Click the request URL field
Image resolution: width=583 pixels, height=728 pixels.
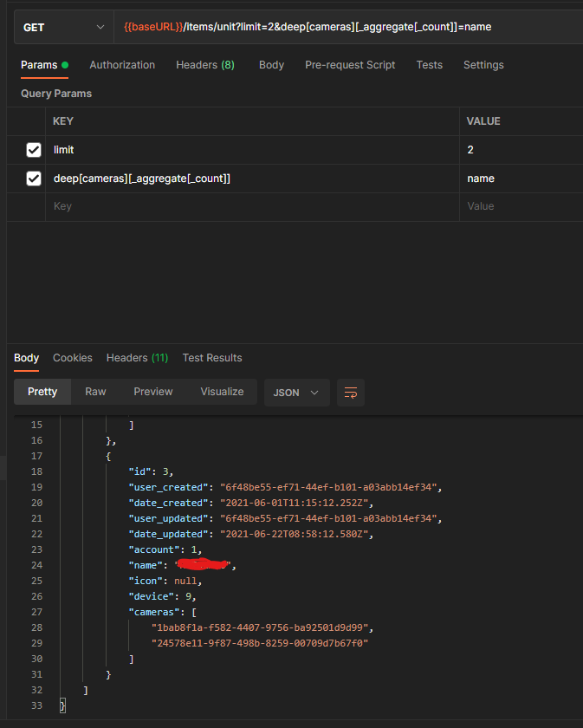(348, 28)
